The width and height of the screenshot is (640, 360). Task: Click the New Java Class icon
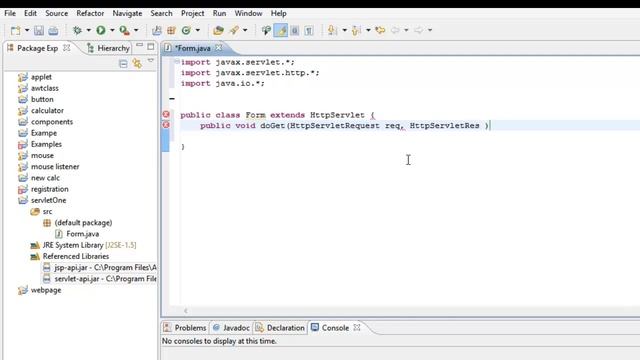coord(186,30)
